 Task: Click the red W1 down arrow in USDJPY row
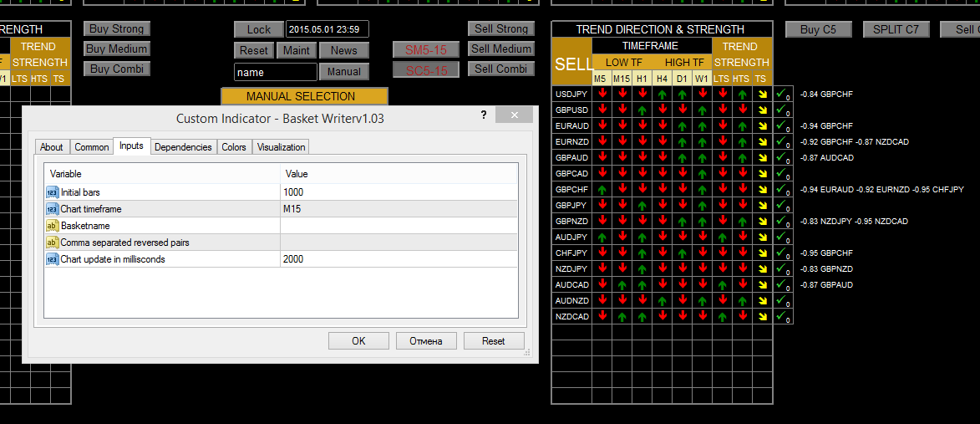point(702,94)
